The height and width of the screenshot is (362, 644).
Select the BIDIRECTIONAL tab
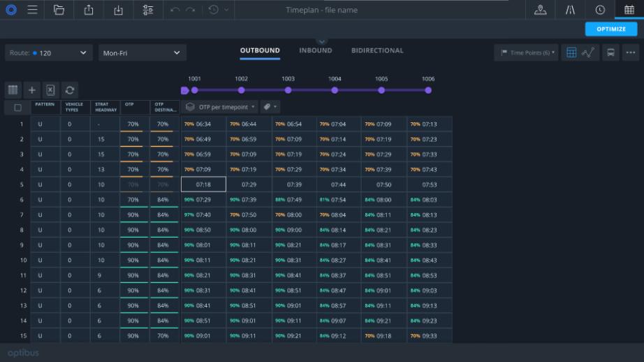click(377, 50)
